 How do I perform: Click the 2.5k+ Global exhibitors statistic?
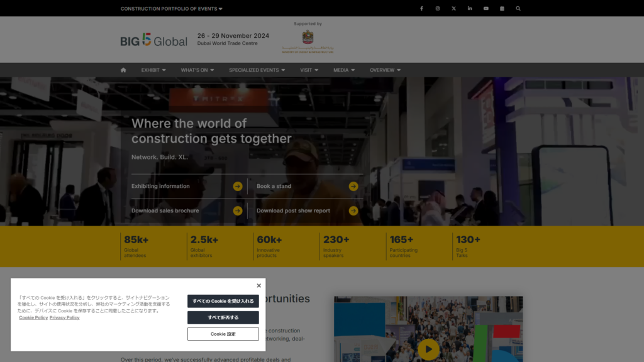[x=204, y=246]
